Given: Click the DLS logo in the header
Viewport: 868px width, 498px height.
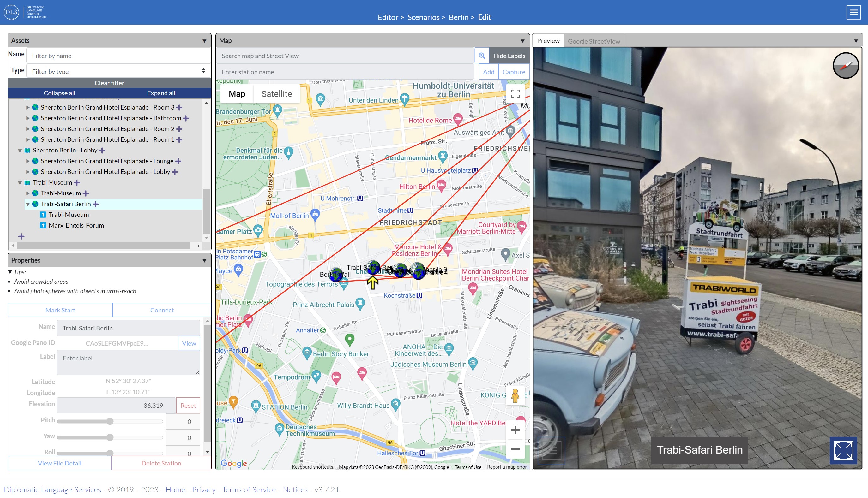Looking at the screenshot, I should [25, 12].
